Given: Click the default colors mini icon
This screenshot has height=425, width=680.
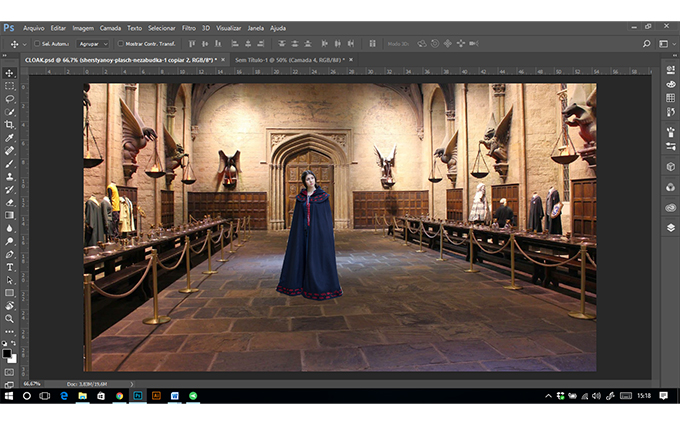Looking at the screenshot, I should click(x=4, y=343).
